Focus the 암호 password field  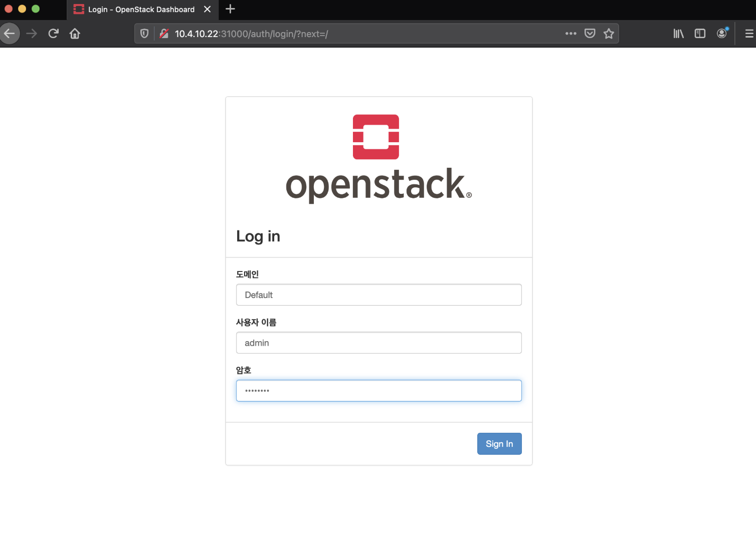click(x=379, y=391)
